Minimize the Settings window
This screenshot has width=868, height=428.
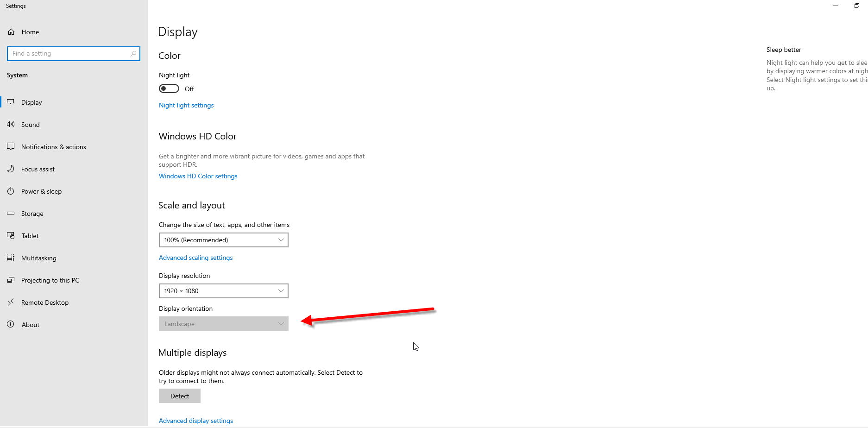point(836,6)
